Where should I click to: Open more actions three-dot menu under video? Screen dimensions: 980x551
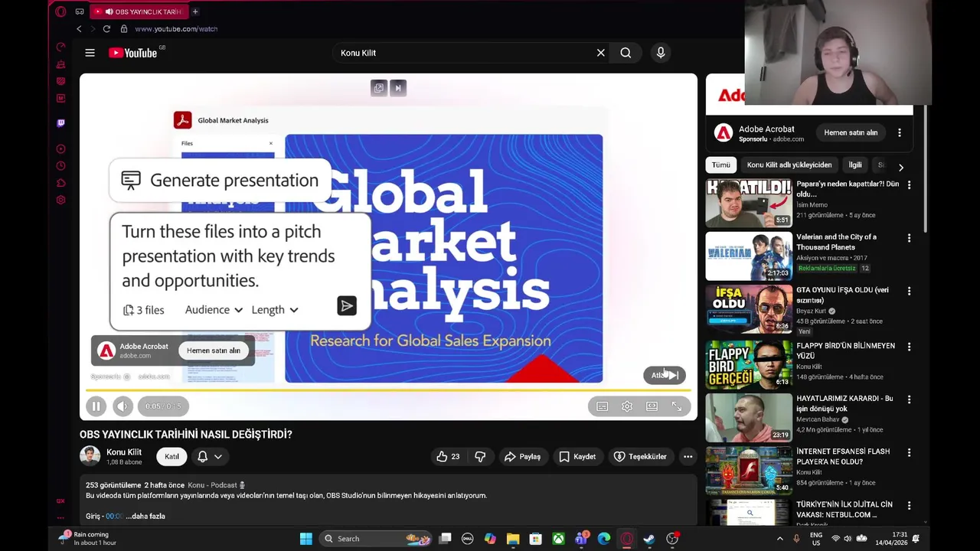(x=688, y=457)
